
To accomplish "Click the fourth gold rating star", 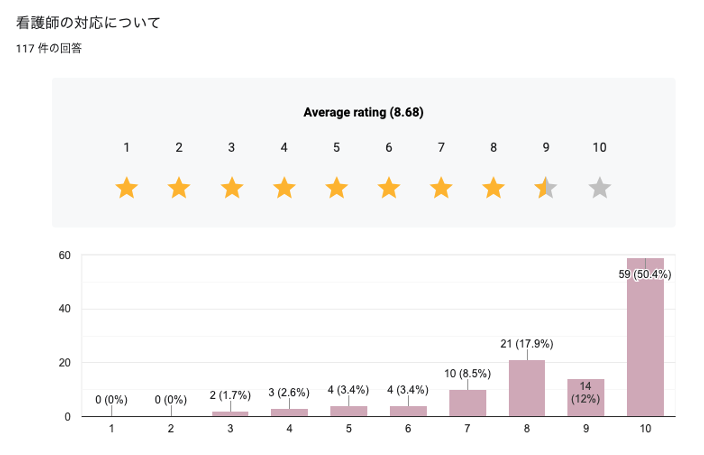I will (x=284, y=187).
